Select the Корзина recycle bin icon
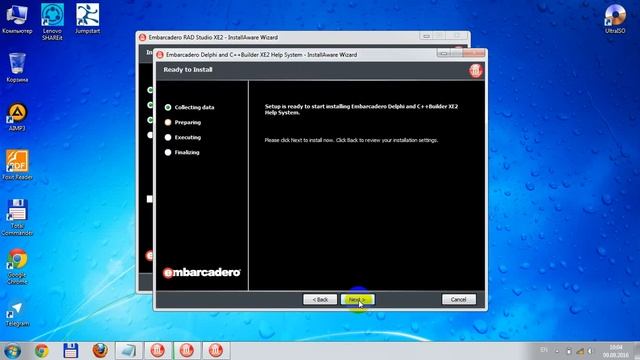The width and height of the screenshot is (640, 360). [x=17, y=68]
